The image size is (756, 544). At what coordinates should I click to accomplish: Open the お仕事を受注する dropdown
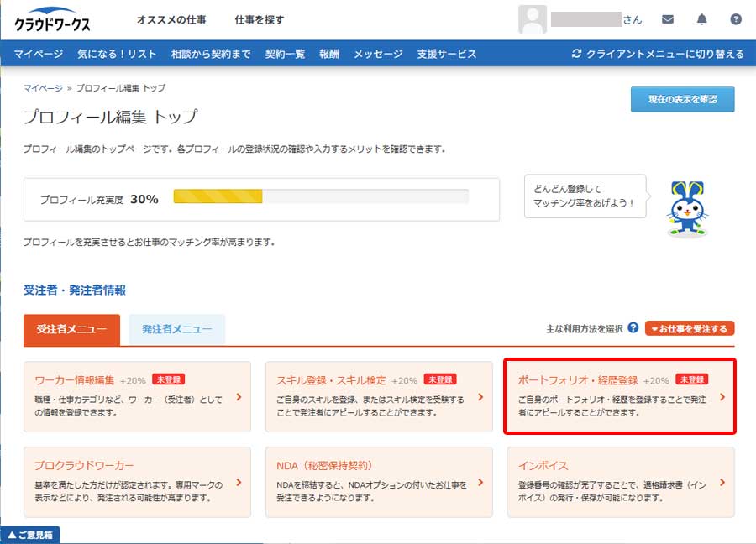point(690,327)
